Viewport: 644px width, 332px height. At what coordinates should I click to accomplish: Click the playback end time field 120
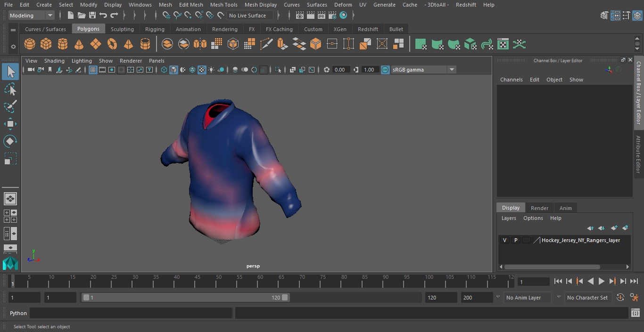tap(441, 298)
